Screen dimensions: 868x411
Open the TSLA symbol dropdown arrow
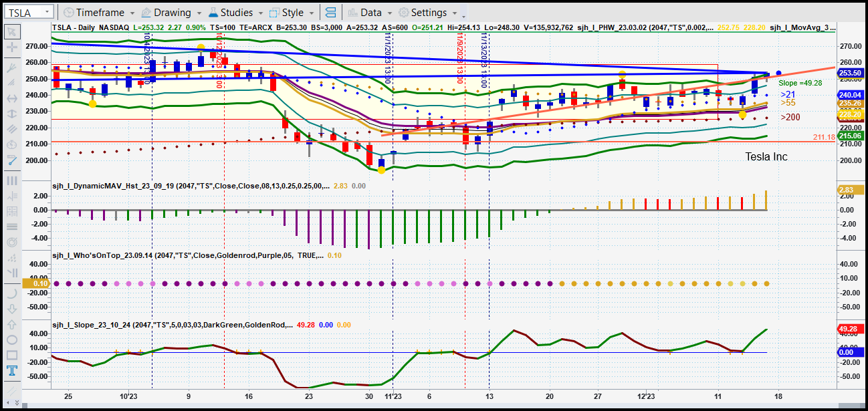48,13
